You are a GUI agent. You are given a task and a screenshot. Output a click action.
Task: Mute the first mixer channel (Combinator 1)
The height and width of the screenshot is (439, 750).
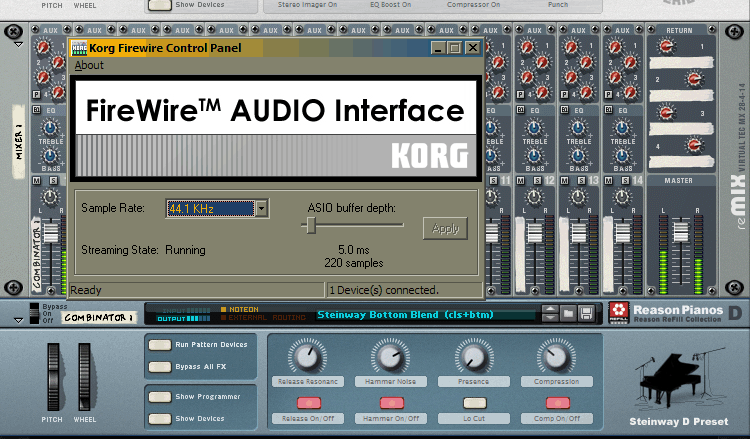coord(36,180)
